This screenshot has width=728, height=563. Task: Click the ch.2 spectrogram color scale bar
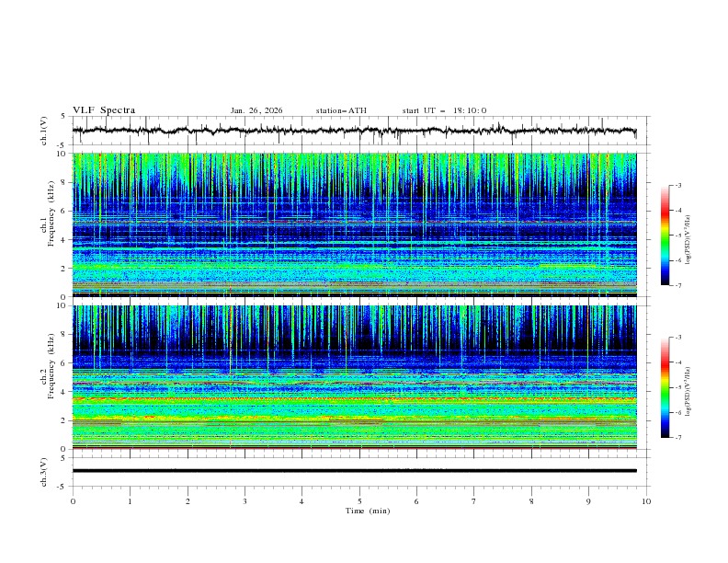pyautogui.click(x=665, y=387)
